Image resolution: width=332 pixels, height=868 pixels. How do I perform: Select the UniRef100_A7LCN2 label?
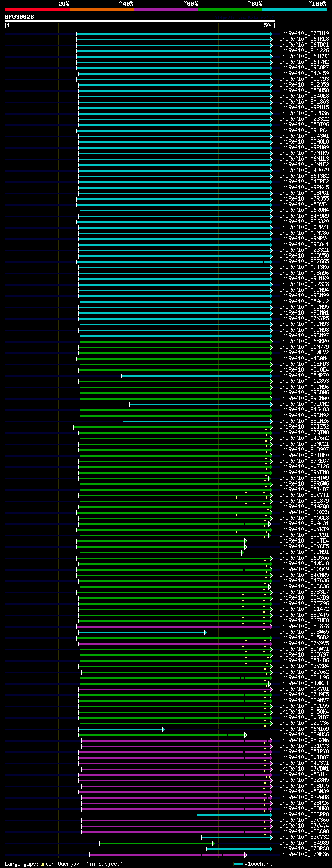(x=304, y=404)
